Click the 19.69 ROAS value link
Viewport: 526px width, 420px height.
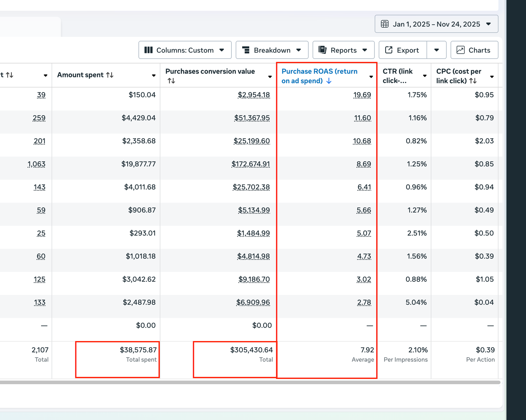[362, 95]
